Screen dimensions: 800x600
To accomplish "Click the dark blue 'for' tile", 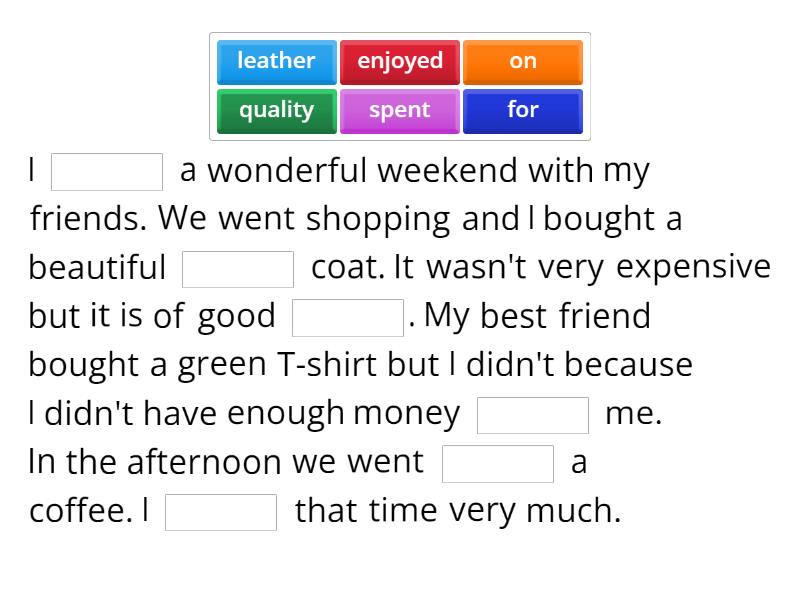I will pyautogui.click(x=523, y=110).
